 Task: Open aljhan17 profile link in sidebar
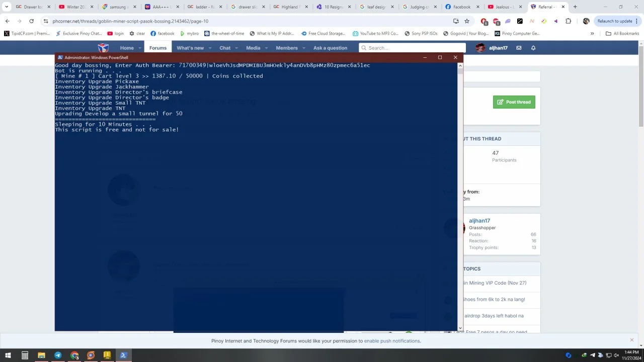479,221
